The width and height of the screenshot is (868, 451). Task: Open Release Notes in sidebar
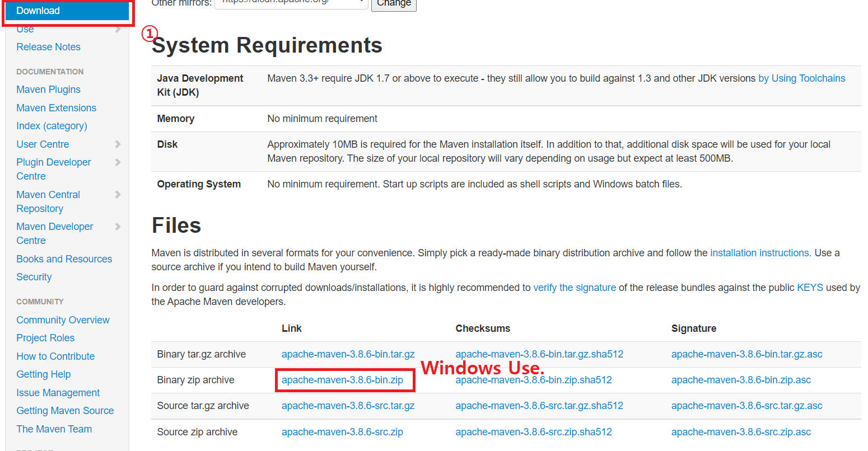pyautogui.click(x=48, y=47)
